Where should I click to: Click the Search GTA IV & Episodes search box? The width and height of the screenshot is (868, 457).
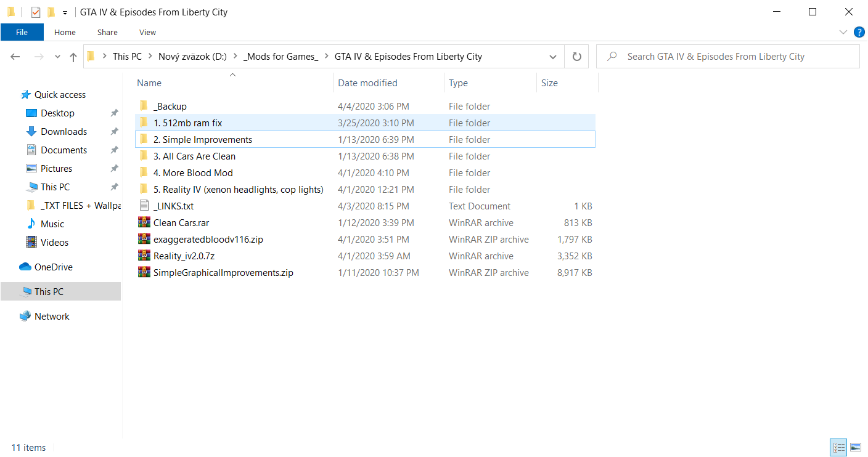click(x=728, y=57)
